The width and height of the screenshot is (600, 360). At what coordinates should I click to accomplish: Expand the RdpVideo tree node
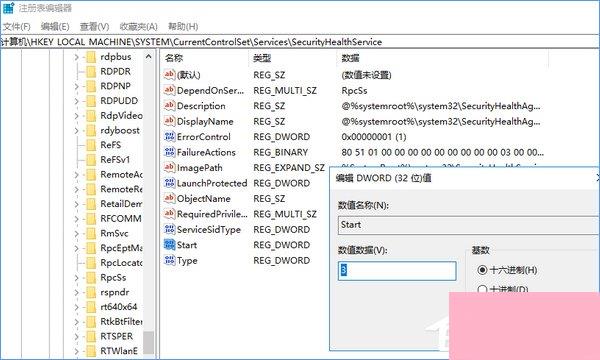76,116
